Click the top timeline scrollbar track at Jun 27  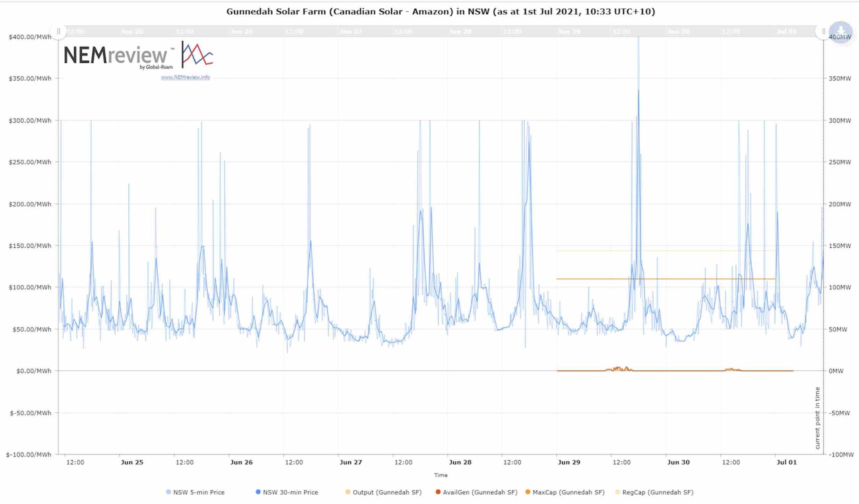tap(351, 31)
